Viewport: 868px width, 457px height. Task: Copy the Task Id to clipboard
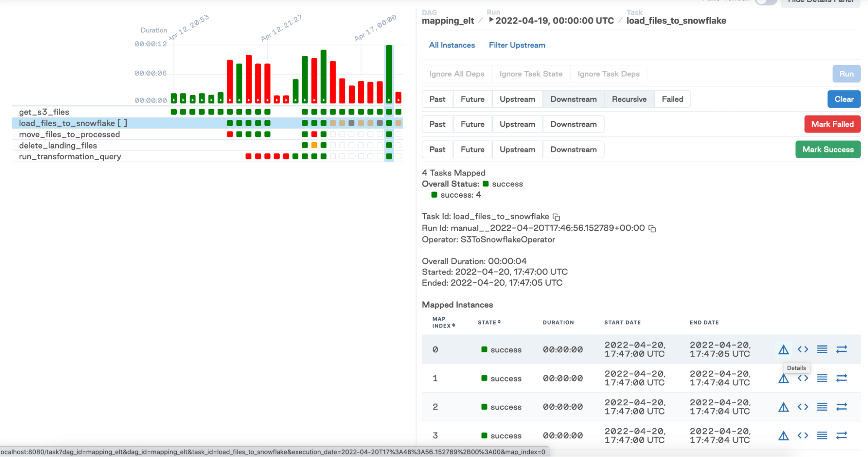[x=556, y=217]
